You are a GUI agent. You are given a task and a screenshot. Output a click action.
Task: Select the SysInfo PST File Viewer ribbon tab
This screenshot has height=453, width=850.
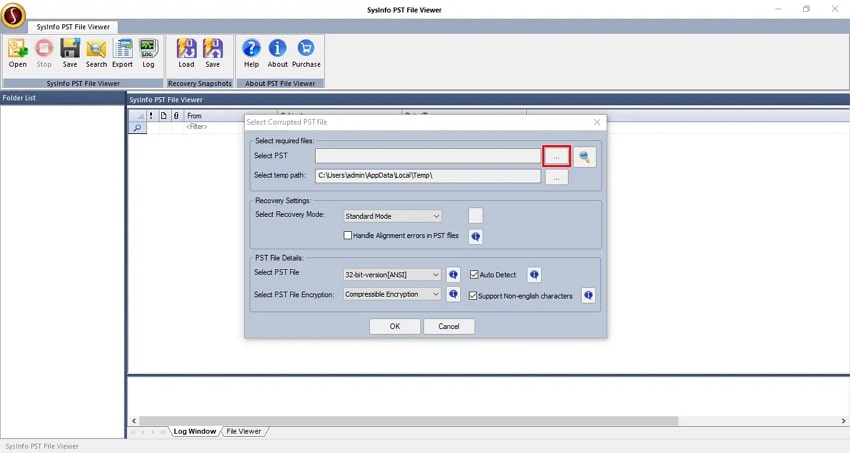click(73, 27)
